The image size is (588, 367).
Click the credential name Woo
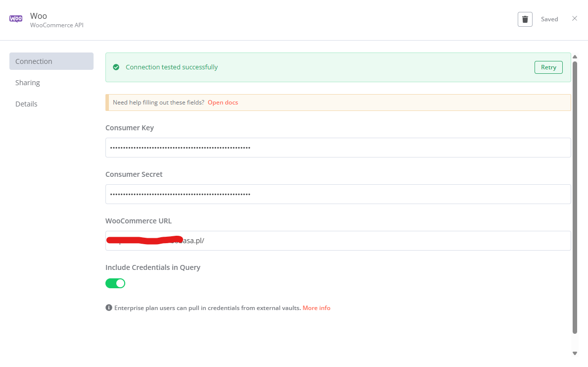pos(39,16)
